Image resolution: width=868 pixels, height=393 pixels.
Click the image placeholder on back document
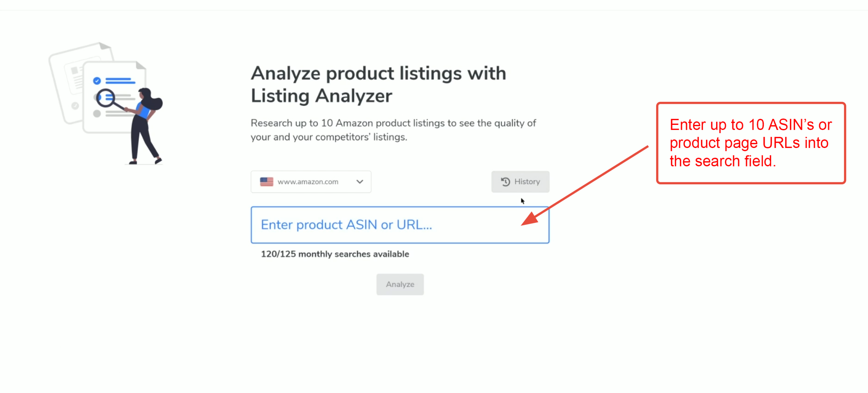74,71
